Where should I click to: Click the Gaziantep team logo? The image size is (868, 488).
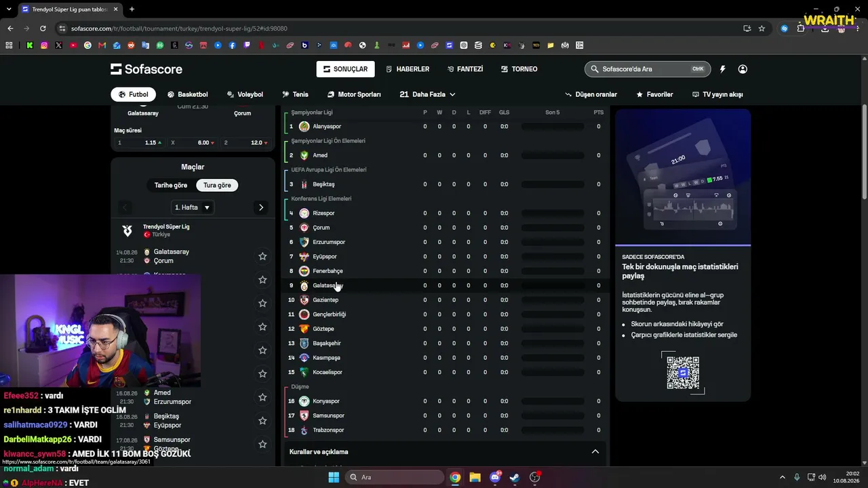tap(304, 300)
